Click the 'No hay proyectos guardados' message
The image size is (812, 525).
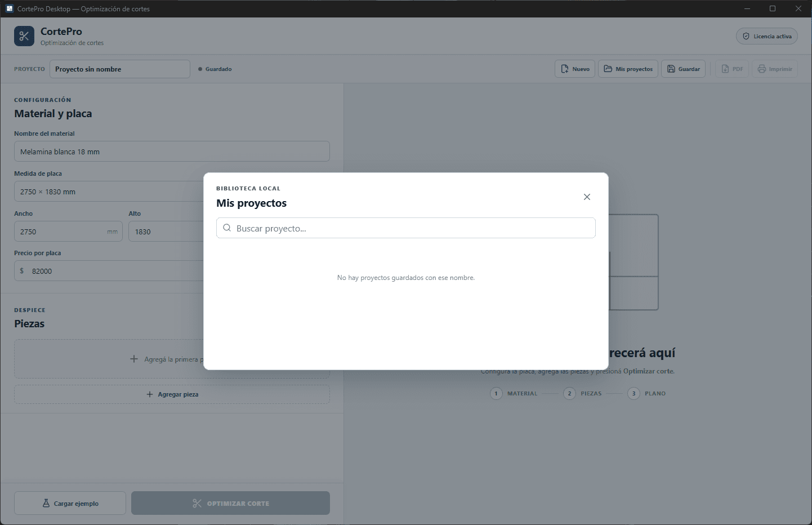click(x=406, y=278)
